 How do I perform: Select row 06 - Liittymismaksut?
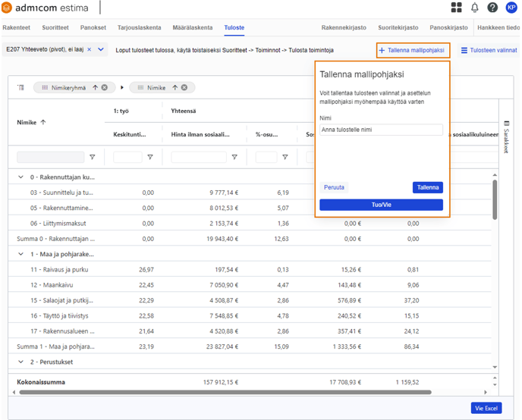click(250, 223)
